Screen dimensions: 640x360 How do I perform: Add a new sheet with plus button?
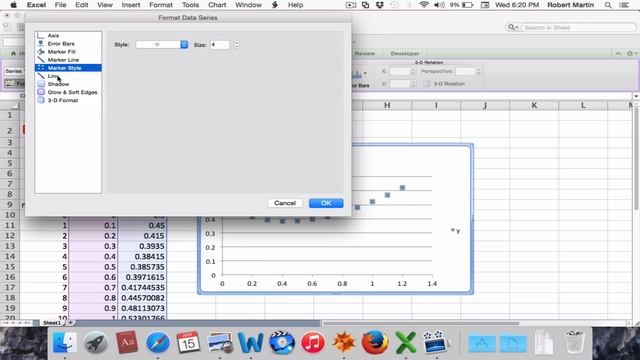tap(70, 323)
